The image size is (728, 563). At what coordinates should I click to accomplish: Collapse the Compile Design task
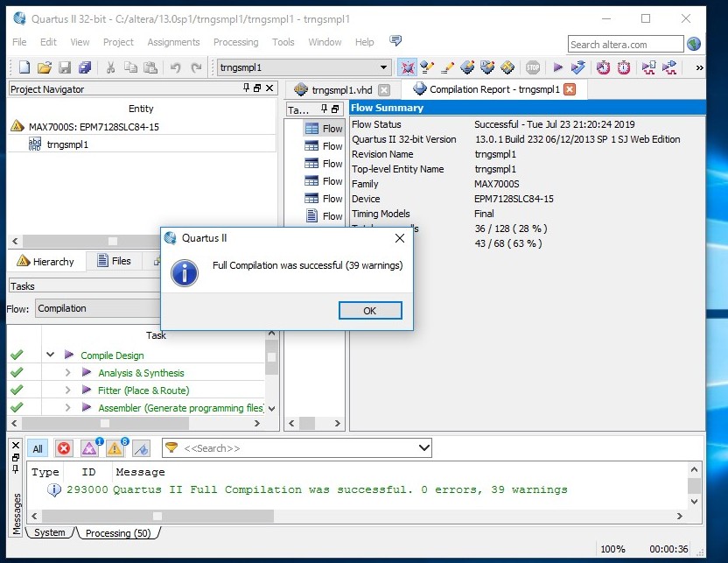[50, 355]
